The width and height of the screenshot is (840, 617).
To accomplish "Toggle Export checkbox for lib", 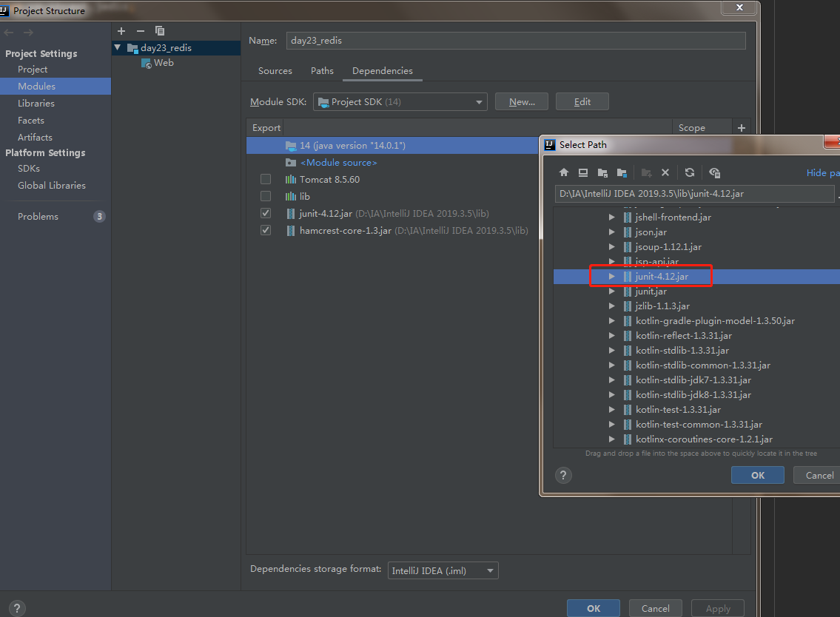I will [x=266, y=196].
